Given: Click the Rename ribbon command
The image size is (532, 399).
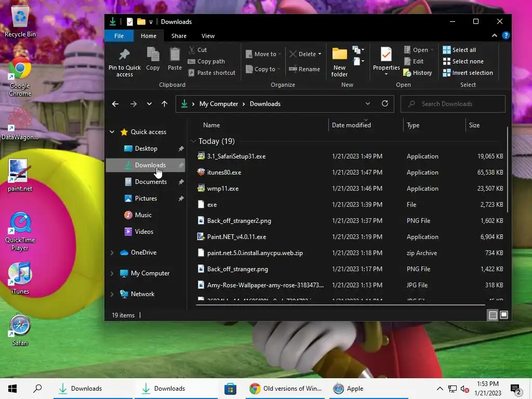Looking at the screenshot, I should pyautogui.click(x=304, y=69).
